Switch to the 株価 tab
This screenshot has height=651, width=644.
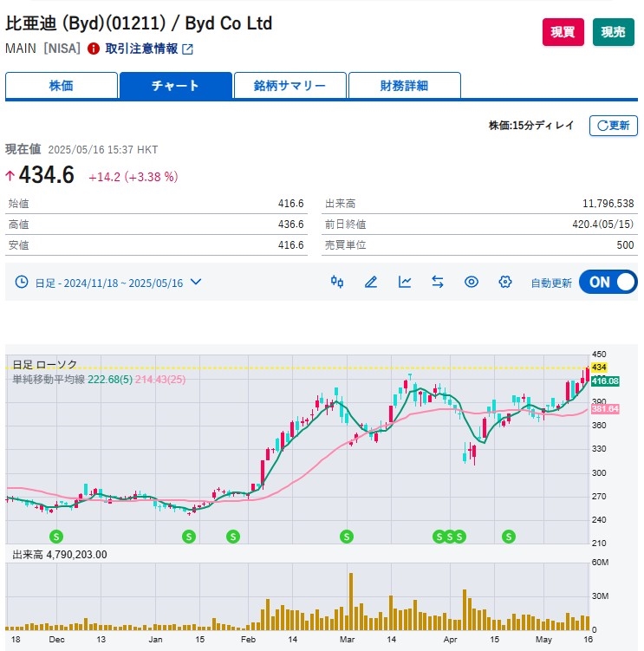click(x=62, y=86)
